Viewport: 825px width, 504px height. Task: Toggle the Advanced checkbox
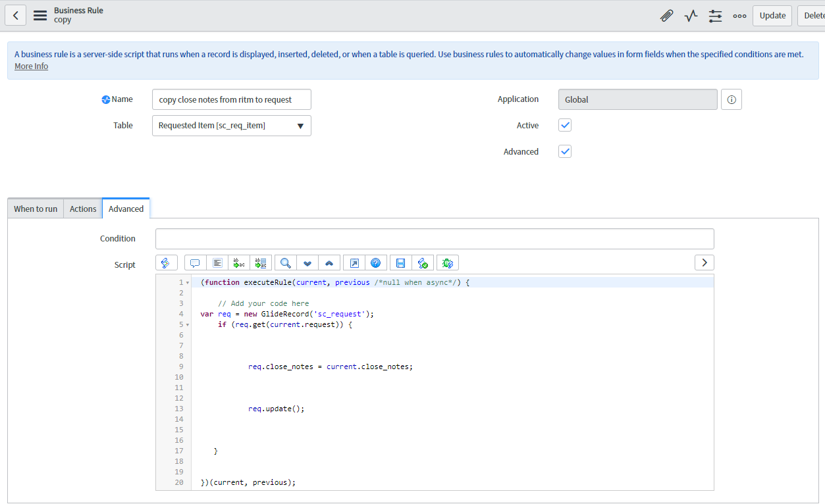point(565,152)
